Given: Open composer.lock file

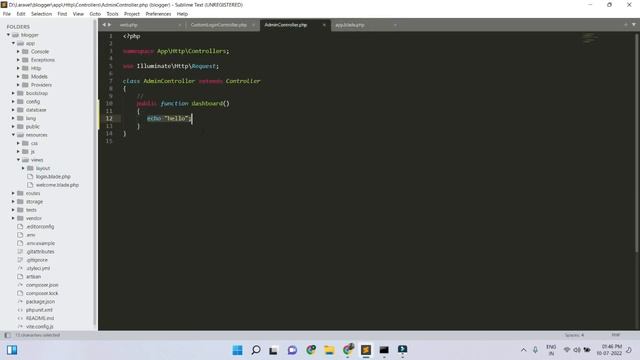Looking at the screenshot, I should point(42,293).
